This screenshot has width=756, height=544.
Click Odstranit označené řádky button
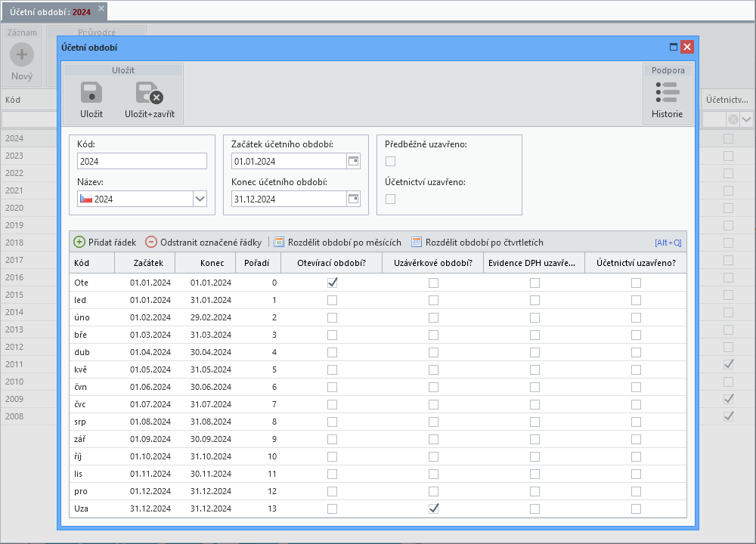203,242
